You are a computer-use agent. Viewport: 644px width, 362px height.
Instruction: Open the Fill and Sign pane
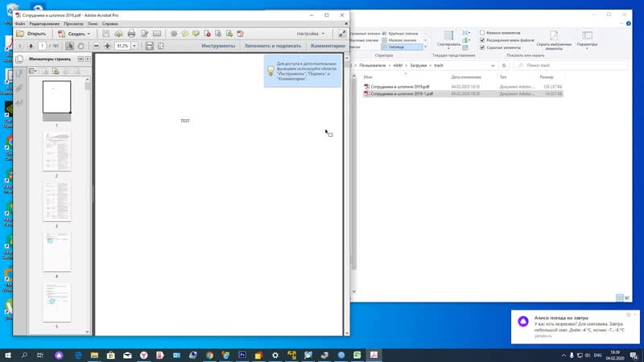coord(273,46)
